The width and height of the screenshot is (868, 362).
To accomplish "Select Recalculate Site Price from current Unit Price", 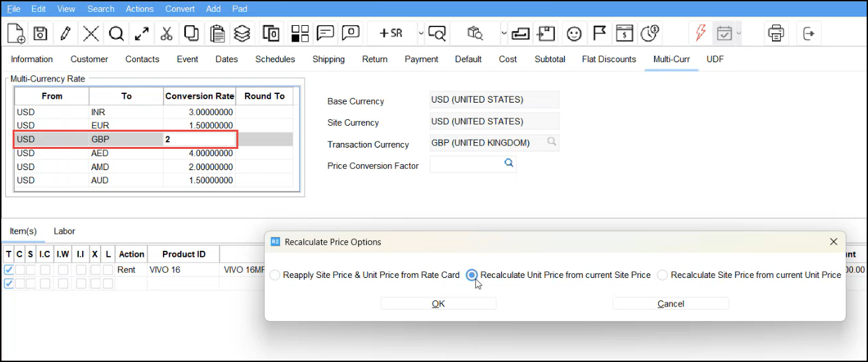I will point(663,275).
